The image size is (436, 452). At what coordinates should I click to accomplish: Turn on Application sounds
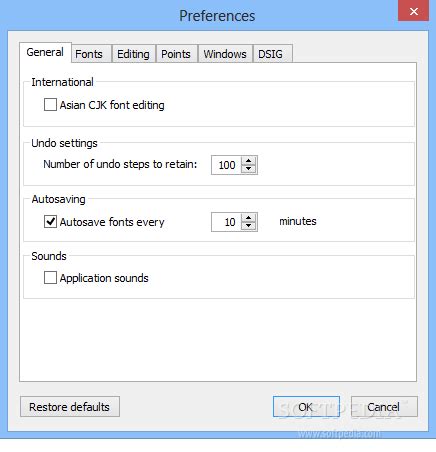[50, 278]
